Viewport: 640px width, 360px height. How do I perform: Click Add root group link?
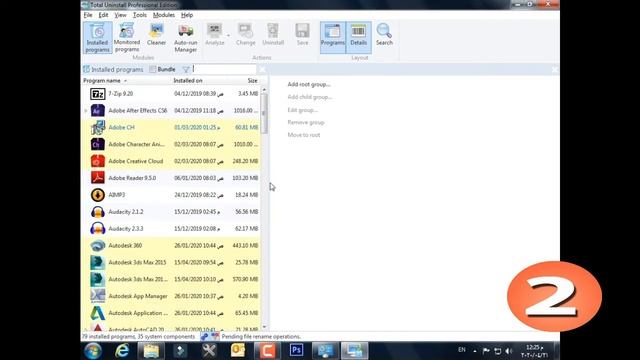[309, 84]
